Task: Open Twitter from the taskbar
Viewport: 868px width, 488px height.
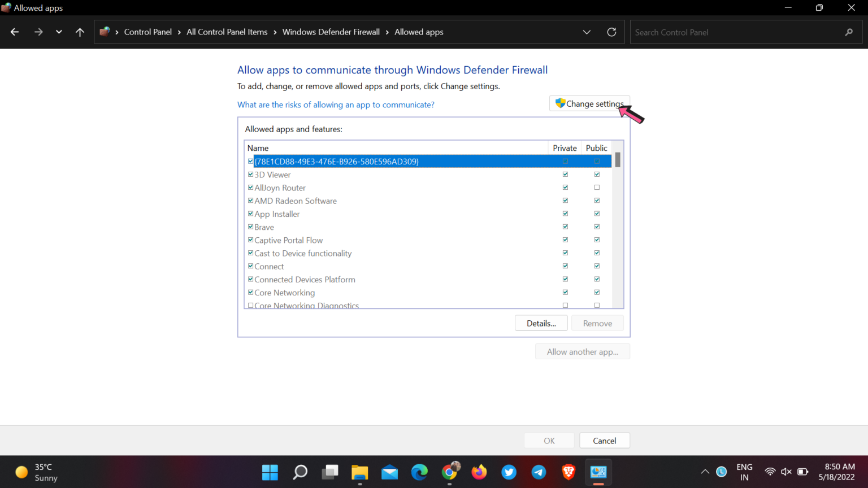Action: (509, 472)
